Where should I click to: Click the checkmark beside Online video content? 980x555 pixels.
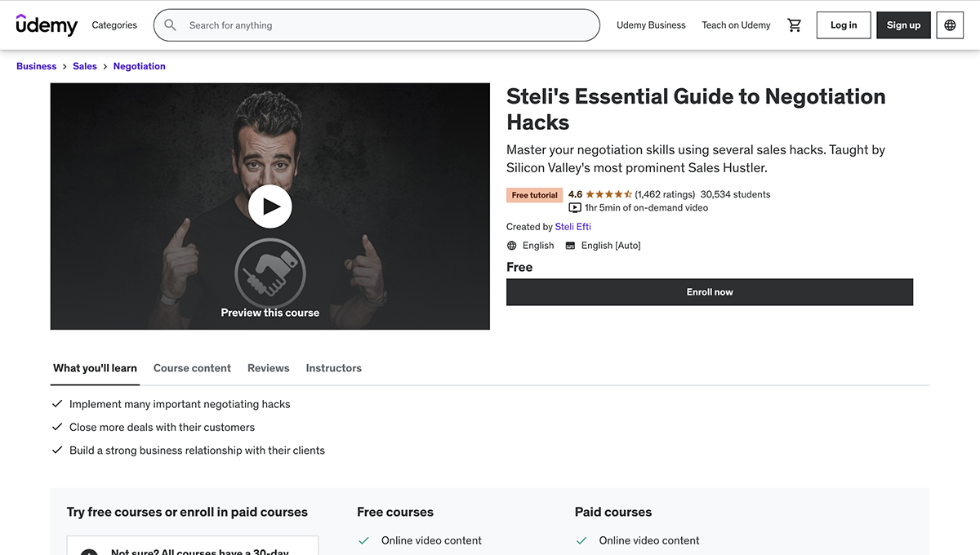[x=364, y=540]
